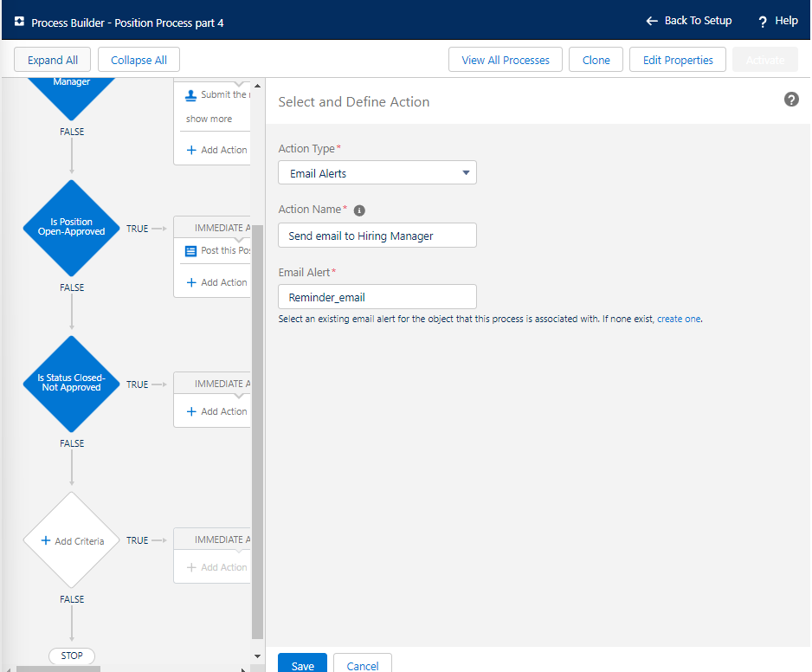Click plus icon for Is Status Closed-Not Approved actions
Screen dimensions: 812x672
(x=191, y=411)
